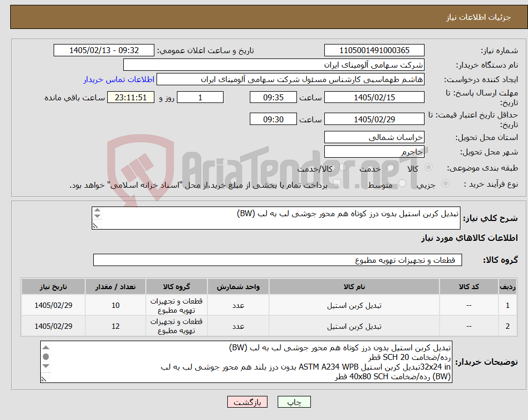Click the کد کالا column header
Screen dimensions: 528x420
pyautogui.click(x=468, y=286)
